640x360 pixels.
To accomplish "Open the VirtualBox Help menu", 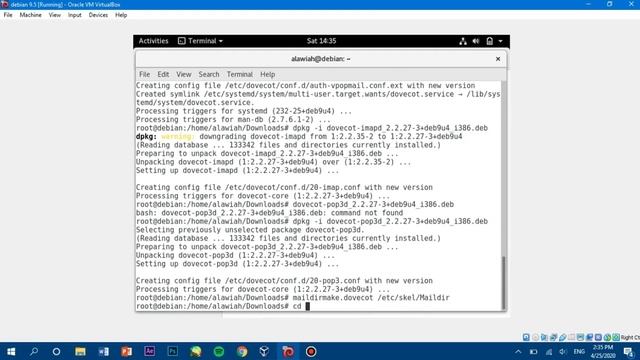I will click(121, 15).
